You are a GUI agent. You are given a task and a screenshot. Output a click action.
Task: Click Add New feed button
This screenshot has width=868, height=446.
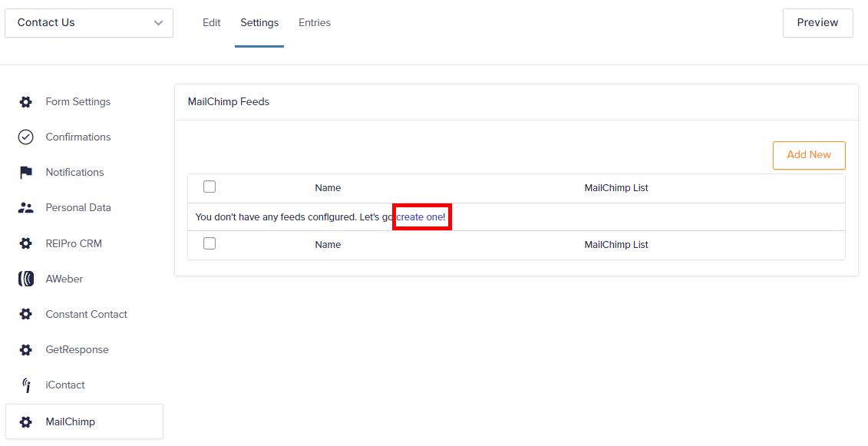[809, 155]
